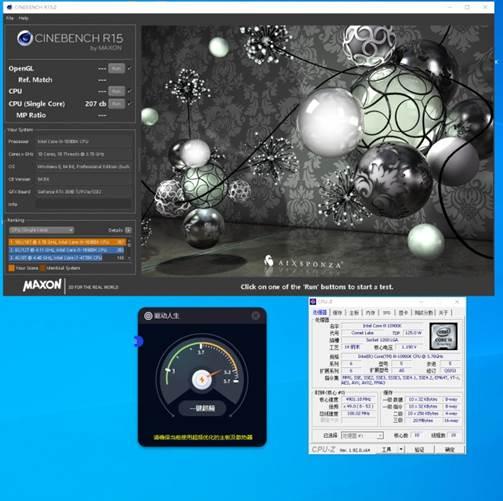Image resolution: width=503 pixels, height=501 pixels.
Task: Click the multiplier value field in CPU-Z
Action: (x=358, y=406)
